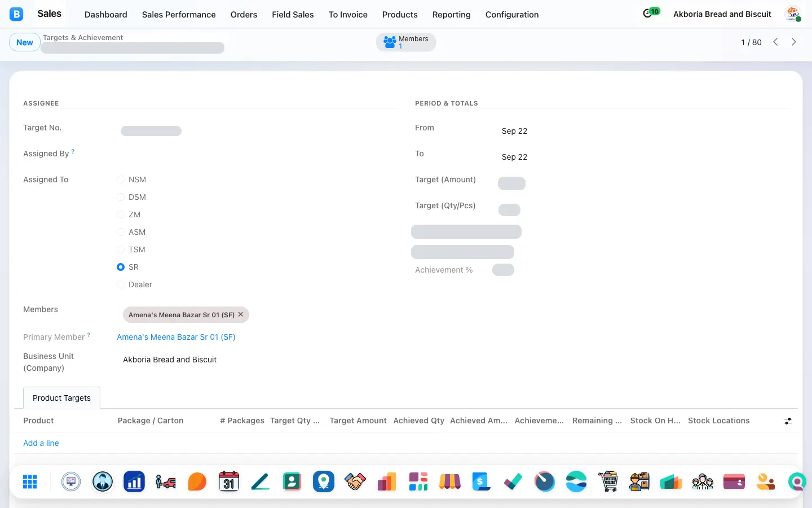Switch to the Product Targets tab

tap(61, 398)
